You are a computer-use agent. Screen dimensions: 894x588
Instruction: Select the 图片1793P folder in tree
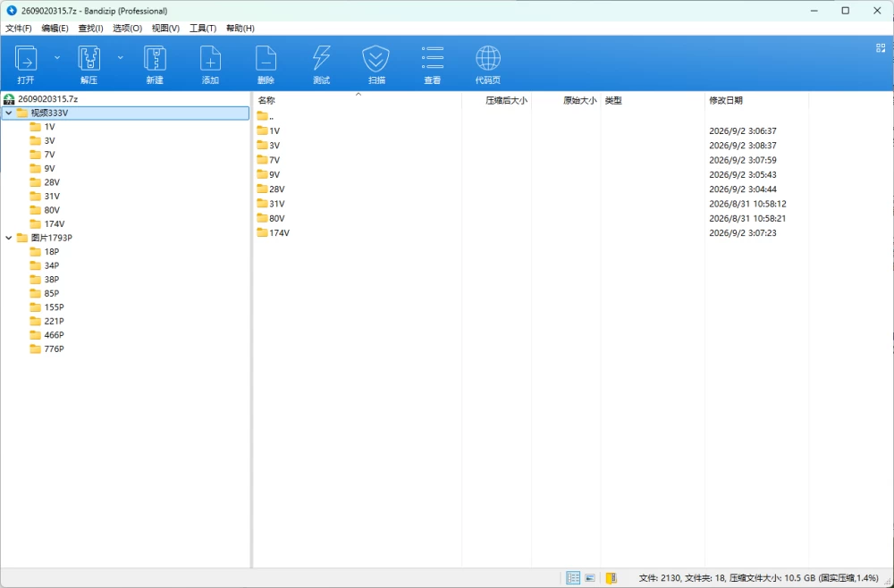click(x=52, y=238)
